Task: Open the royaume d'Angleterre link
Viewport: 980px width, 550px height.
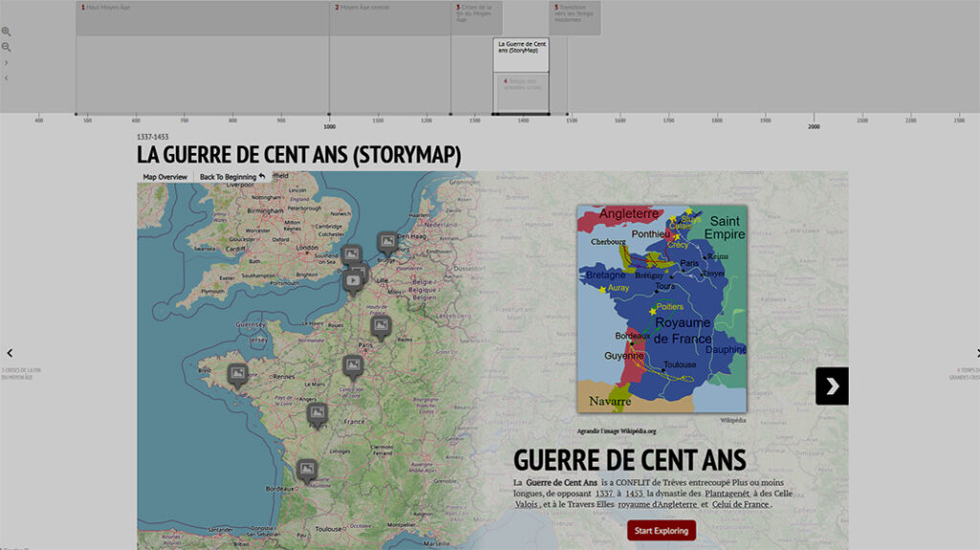Action: tap(657, 504)
